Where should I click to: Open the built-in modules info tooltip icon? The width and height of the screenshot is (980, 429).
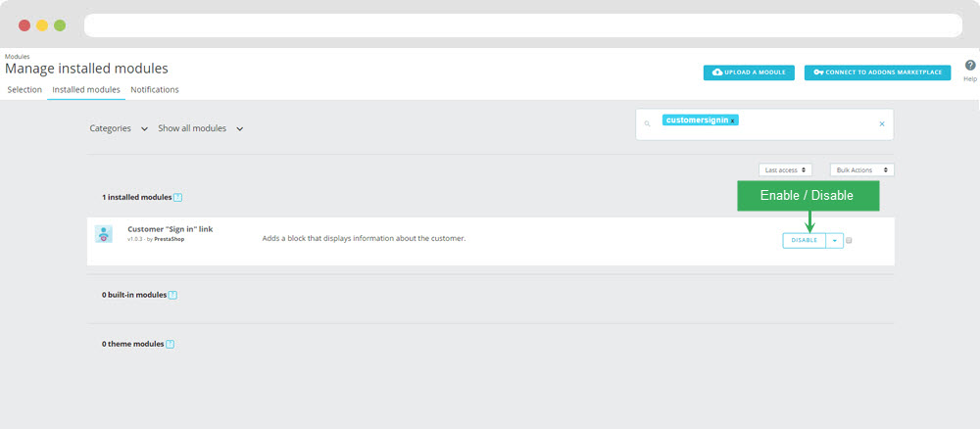(173, 295)
